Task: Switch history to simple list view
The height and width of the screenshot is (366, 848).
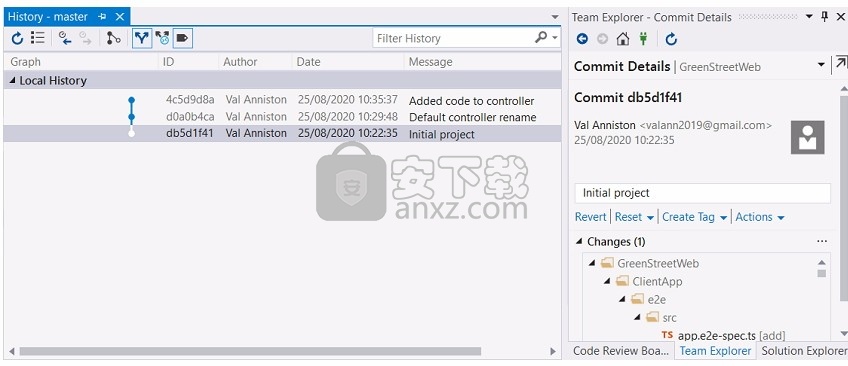Action: (x=37, y=38)
